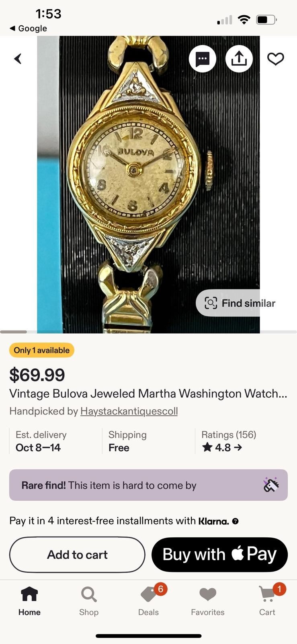Tap the image carousel progress bar

click(x=148, y=332)
